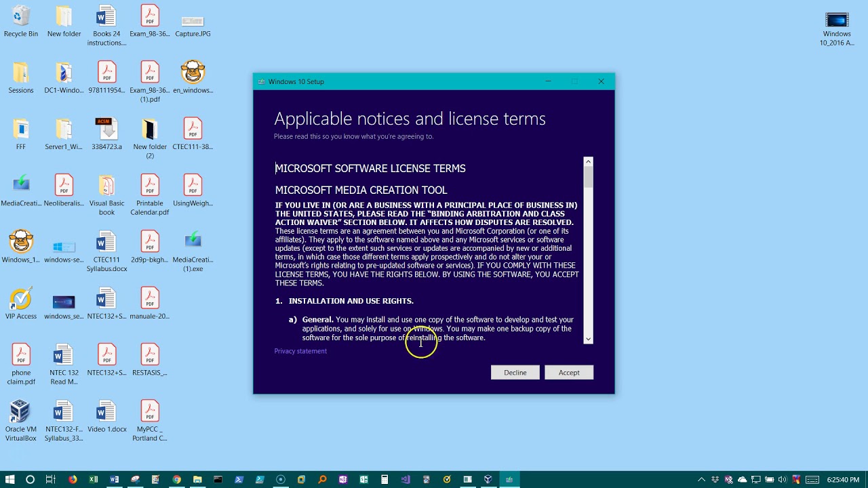The height and width of the screenshot is (488, 868).
Task: Click the license text scroll up arrow
Action: pyautogui.click(x=588, y=161)
